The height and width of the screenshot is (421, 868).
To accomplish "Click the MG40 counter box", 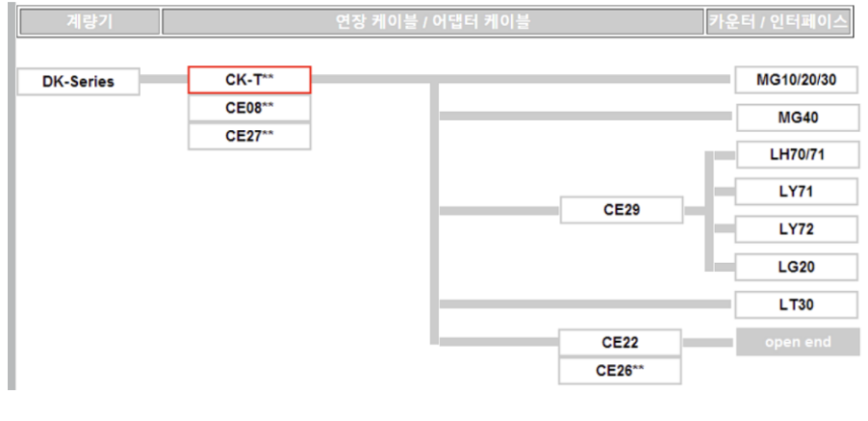I will 797,118.
